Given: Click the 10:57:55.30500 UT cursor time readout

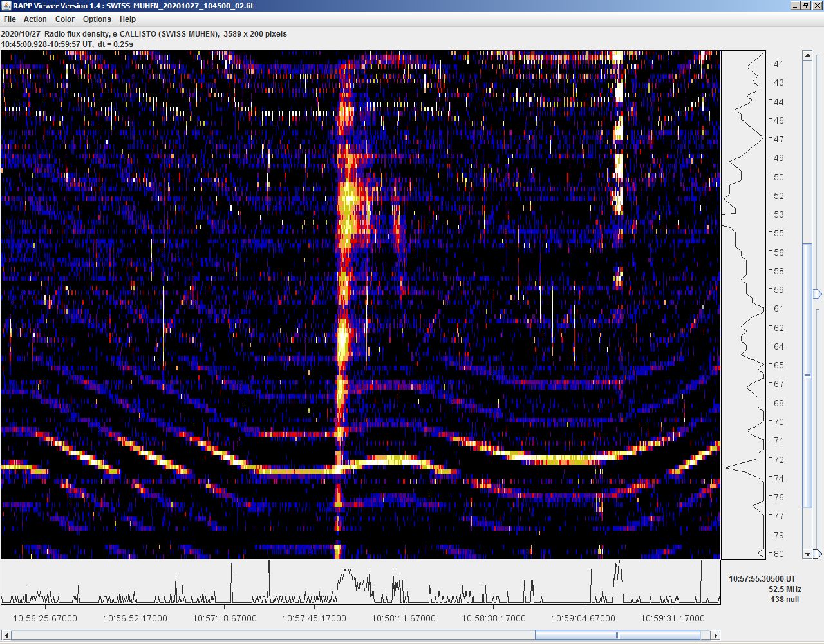Looking at the screenshot, I should tap(762, 579).
